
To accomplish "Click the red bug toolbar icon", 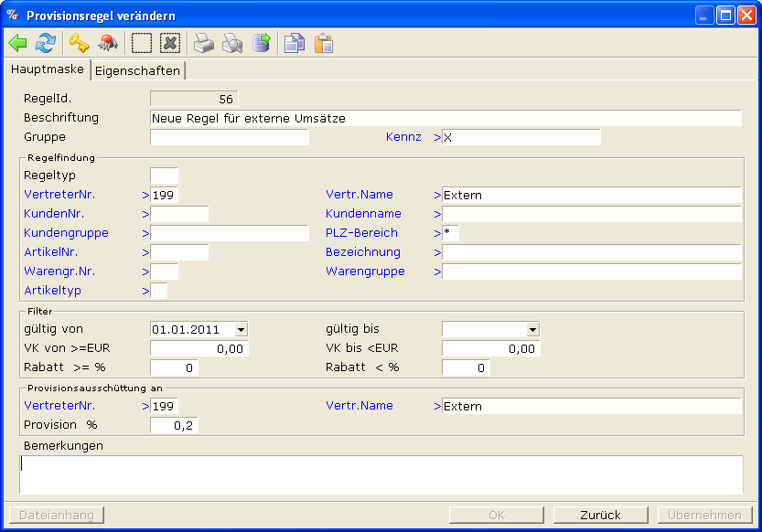I will (108, 43).
